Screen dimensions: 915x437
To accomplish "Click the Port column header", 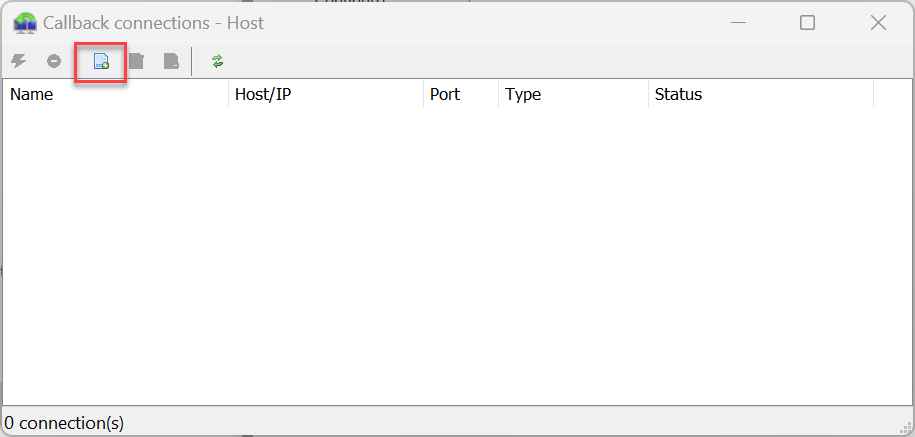I will click(460, 95).
